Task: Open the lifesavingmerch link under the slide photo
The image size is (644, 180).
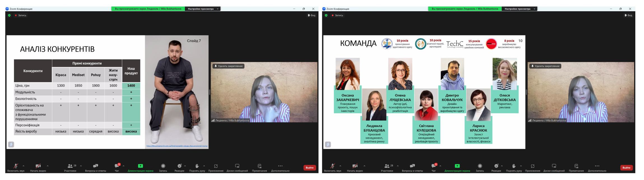Action: (x=177, y=146)
